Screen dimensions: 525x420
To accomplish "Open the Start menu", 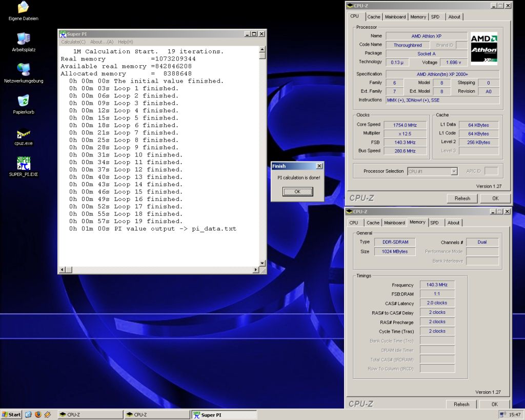I will click(11, 415).
